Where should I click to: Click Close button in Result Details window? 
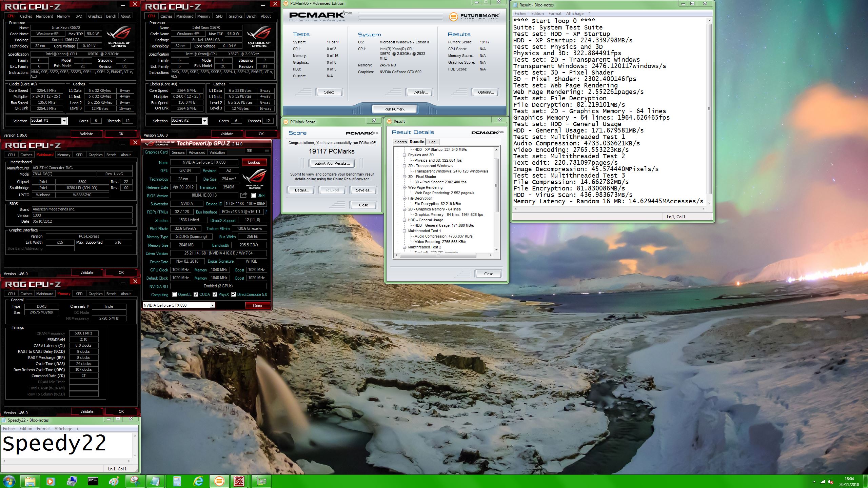pyautogui.click(x=488, y=274)
